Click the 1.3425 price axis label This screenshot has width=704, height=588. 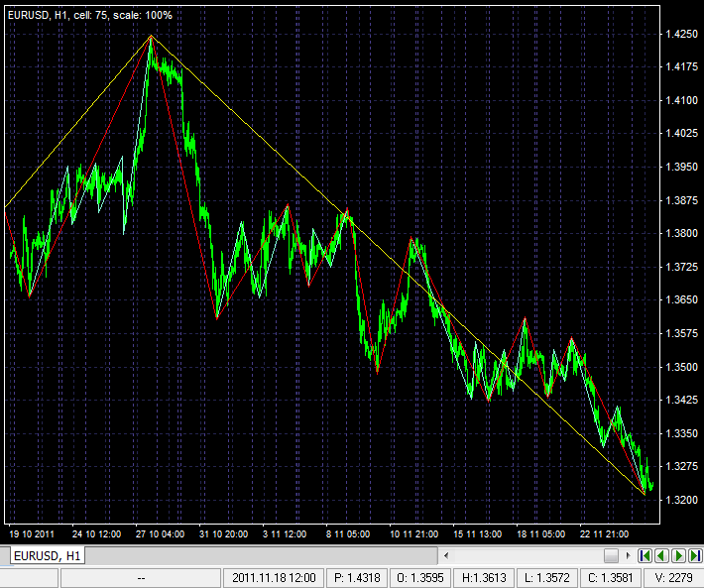681,400
